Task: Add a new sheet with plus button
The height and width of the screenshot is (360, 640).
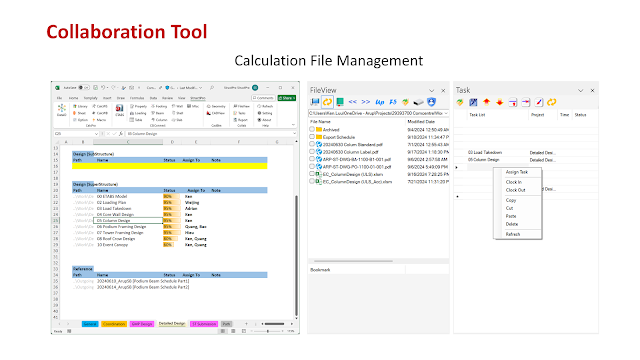Action: (x=246, y=324)
